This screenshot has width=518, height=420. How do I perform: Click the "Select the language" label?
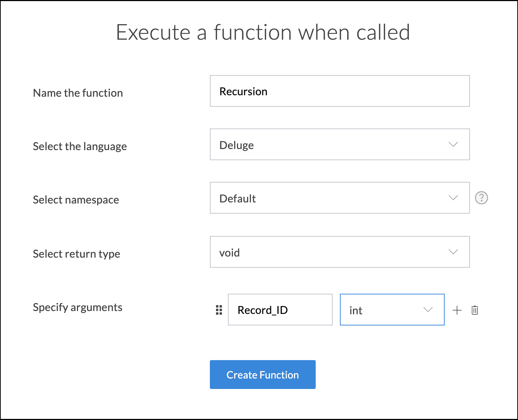coord(80,146)
